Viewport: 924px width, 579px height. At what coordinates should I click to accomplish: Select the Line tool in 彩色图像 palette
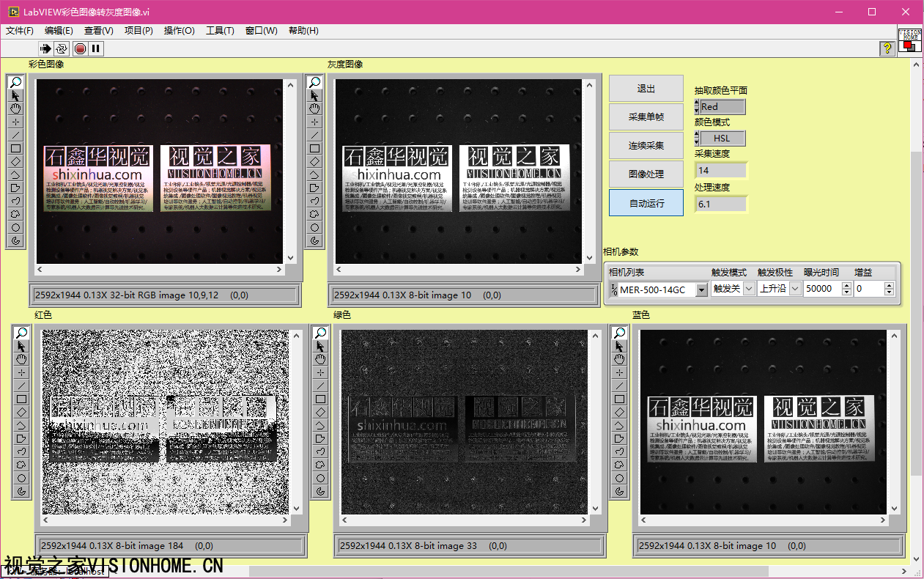[x=15, y=135]
